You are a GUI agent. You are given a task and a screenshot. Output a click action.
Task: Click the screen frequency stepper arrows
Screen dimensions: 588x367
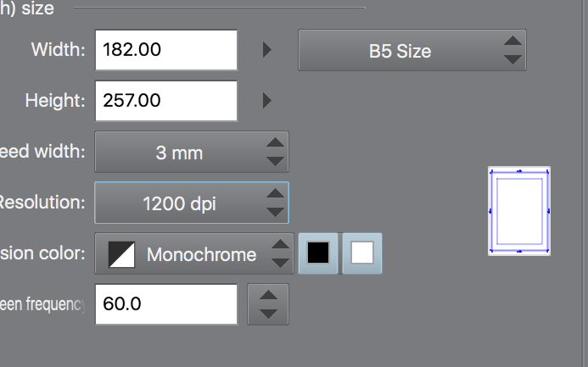pyautogui.click(x=268, y=304)
